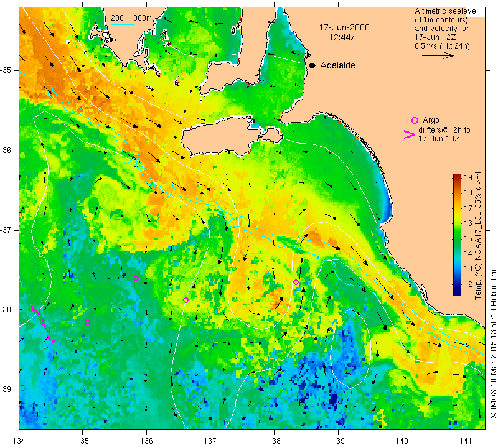Click latitude axis label -38
This screenshot has height=448, width=498.
[x=6, y=310]
